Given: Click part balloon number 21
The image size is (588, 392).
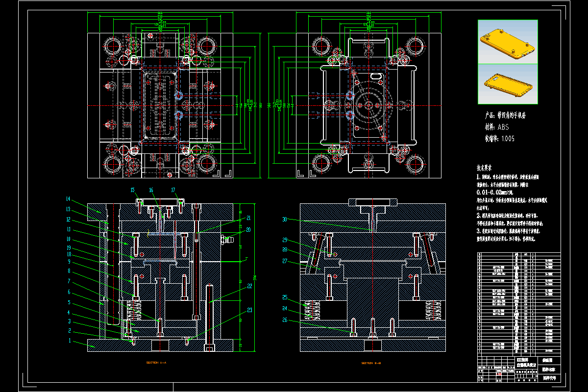Looking at the screenshot, I should (248, 218).
